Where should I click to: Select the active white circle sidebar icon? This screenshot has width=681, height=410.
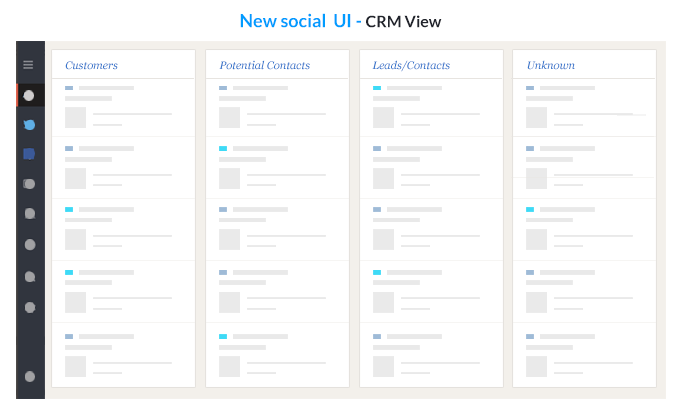coord(29,96)
